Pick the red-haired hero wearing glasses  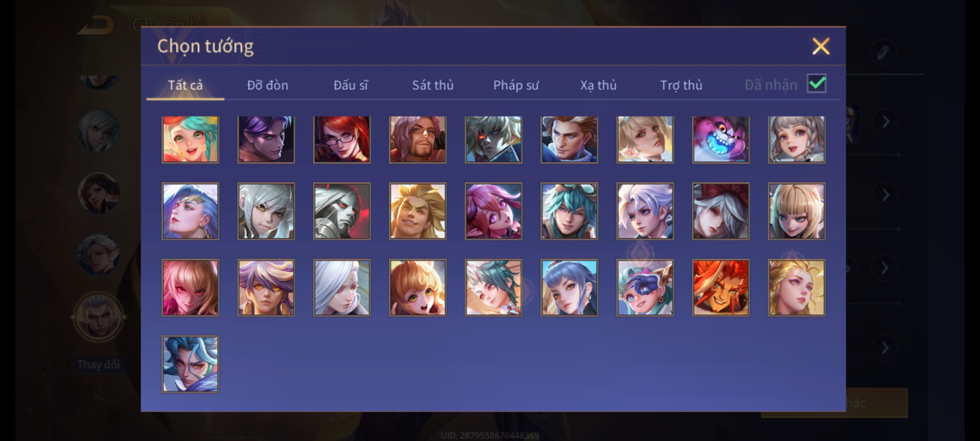click(342, 140)
